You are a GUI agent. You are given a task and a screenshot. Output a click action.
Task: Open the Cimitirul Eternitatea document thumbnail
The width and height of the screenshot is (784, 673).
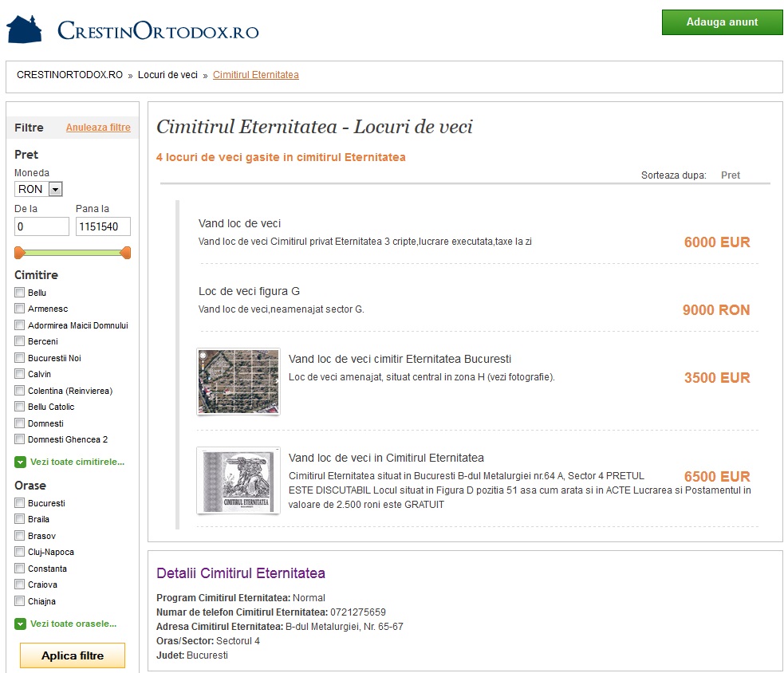click(x=238, y=480)
